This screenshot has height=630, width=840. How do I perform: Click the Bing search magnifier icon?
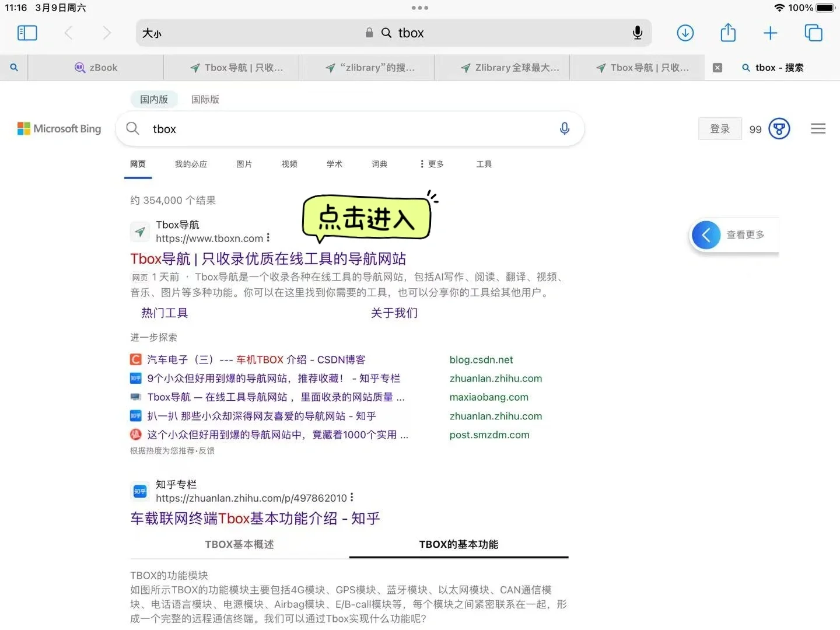[x=133, y=128]
